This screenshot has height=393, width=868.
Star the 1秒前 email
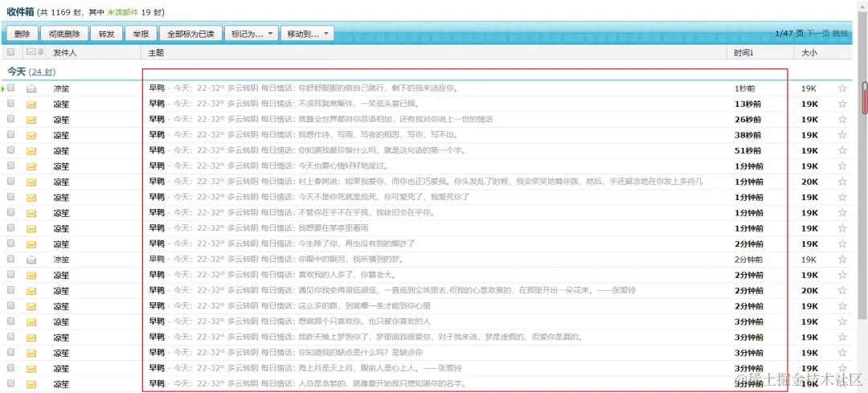(x=842, y=88)
